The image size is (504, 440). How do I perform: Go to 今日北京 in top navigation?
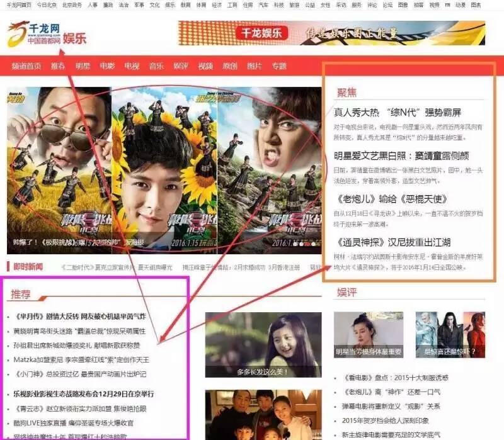[47, 5]
